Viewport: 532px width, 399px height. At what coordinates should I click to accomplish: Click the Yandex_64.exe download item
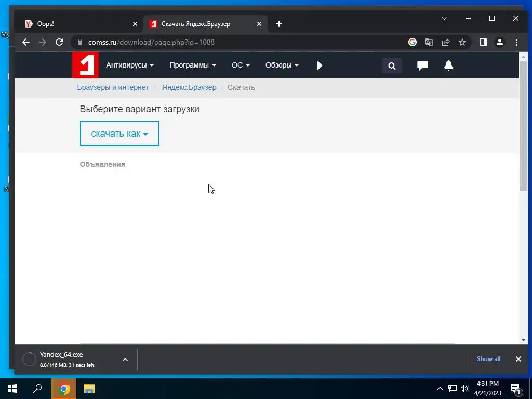[68, 359]
